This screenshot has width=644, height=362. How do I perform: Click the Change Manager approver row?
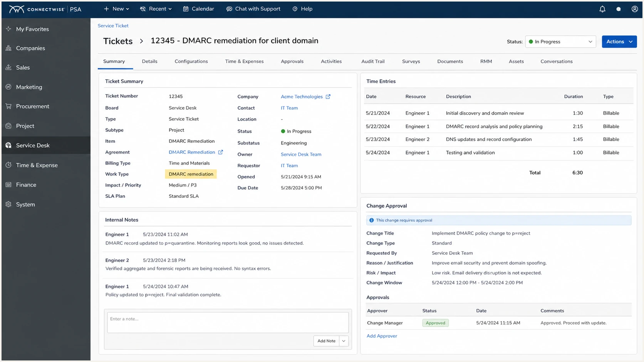(498, 323)
